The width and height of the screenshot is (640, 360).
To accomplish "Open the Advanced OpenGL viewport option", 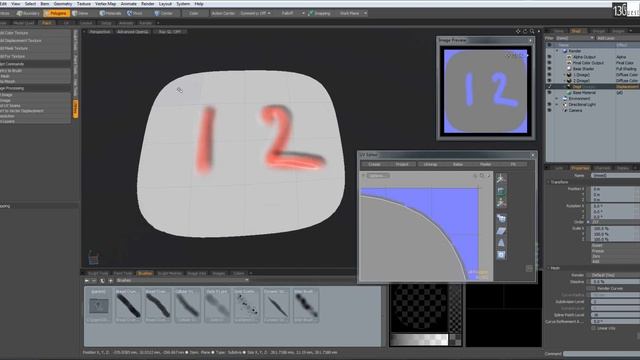I will [x=132, y=31].
